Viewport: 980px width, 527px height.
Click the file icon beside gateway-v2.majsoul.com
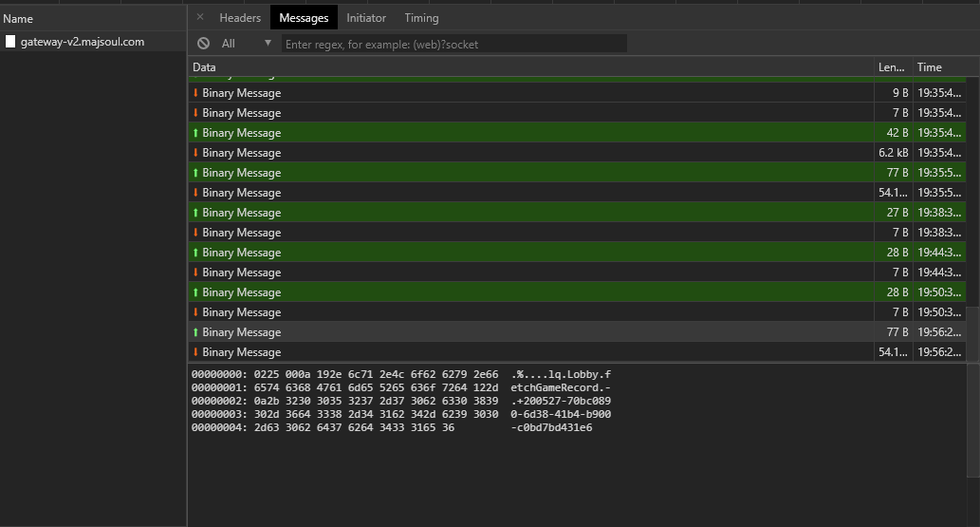(x=10, y=42)
